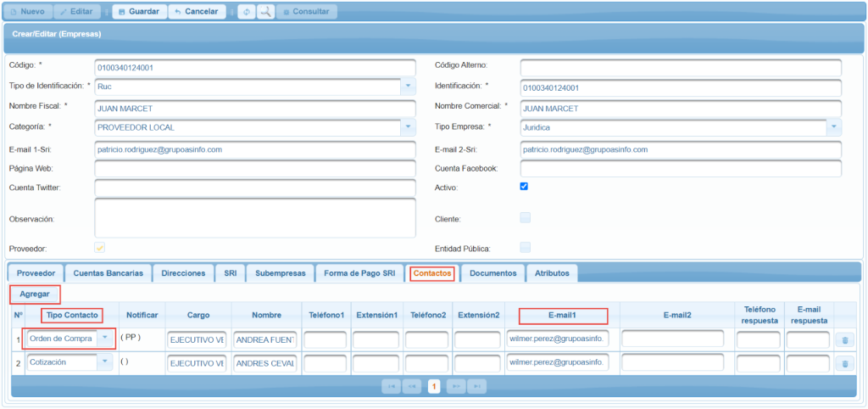The width and height of the screenshot is (868, 409).
Task: Click the Observación text area
Action: [254, 218]
